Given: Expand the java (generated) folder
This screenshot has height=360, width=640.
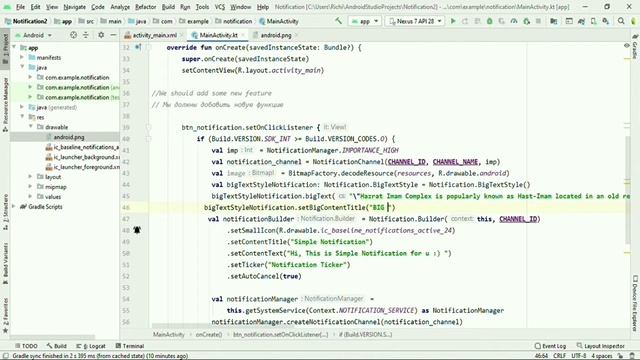Looking at the screenshot, I should click(x=22, y=107).
